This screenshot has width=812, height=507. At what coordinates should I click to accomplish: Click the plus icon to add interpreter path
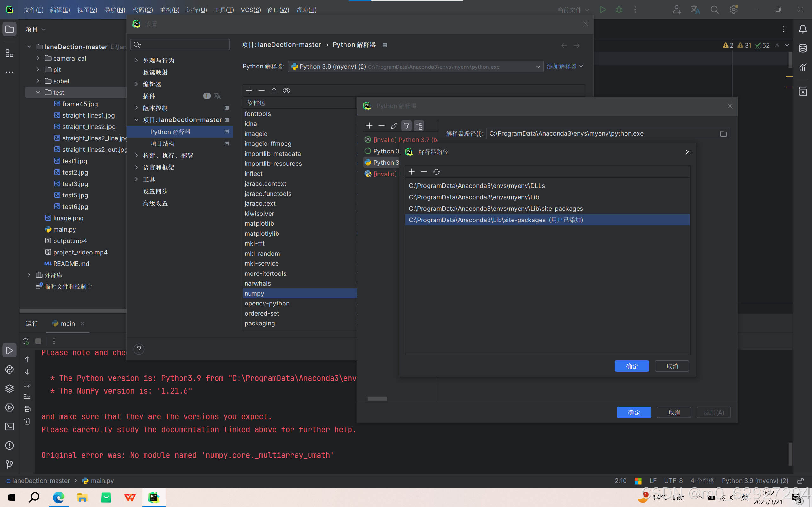[x=411, y=172]
